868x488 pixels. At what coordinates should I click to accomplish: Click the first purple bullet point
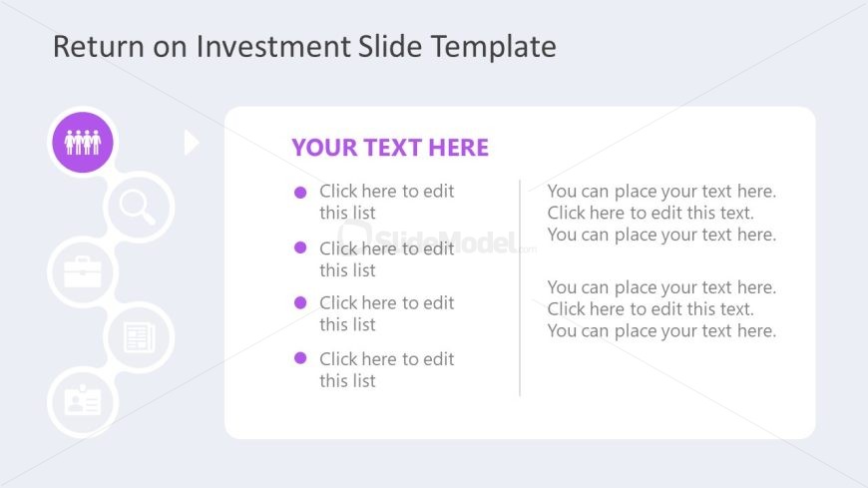pos(300,193)
